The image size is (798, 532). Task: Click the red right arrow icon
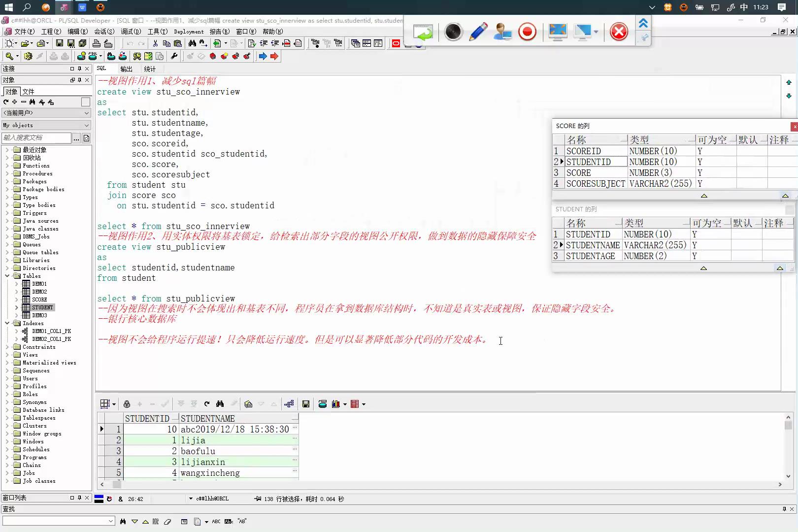point(274,56)
